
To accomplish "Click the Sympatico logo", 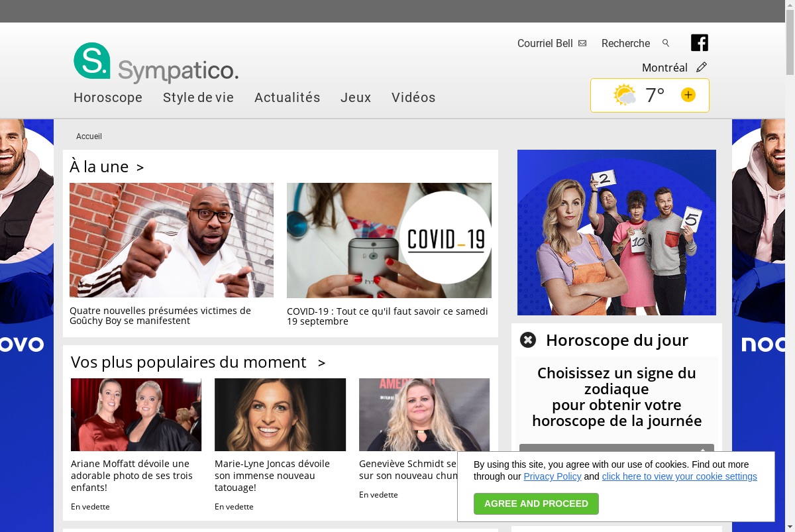I will (x=156, y=63).
